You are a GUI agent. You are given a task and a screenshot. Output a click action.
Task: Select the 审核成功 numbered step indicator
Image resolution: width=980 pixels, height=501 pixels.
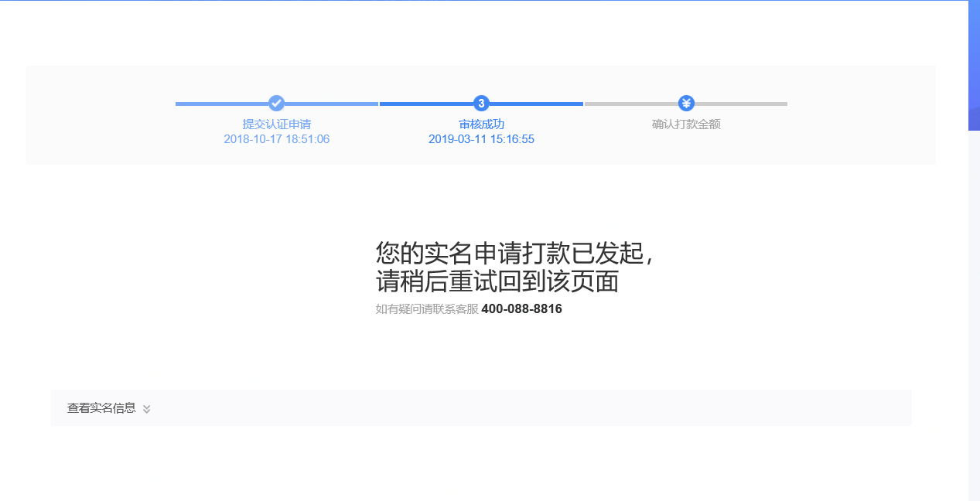(x=481, y=103)
